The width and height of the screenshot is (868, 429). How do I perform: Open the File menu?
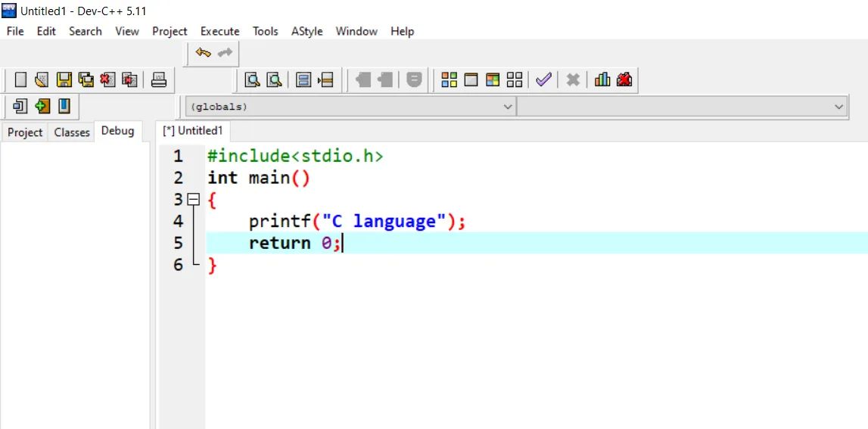15,32
